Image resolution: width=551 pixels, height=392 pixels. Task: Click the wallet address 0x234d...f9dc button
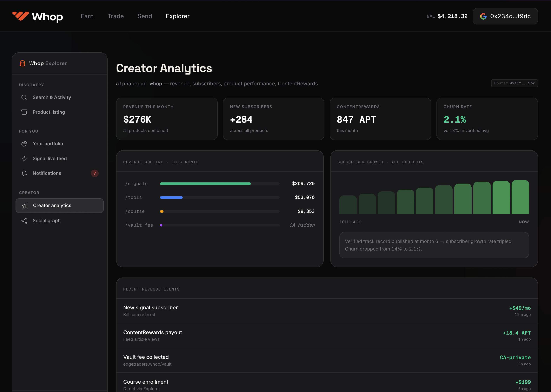(x=505, y=16)
